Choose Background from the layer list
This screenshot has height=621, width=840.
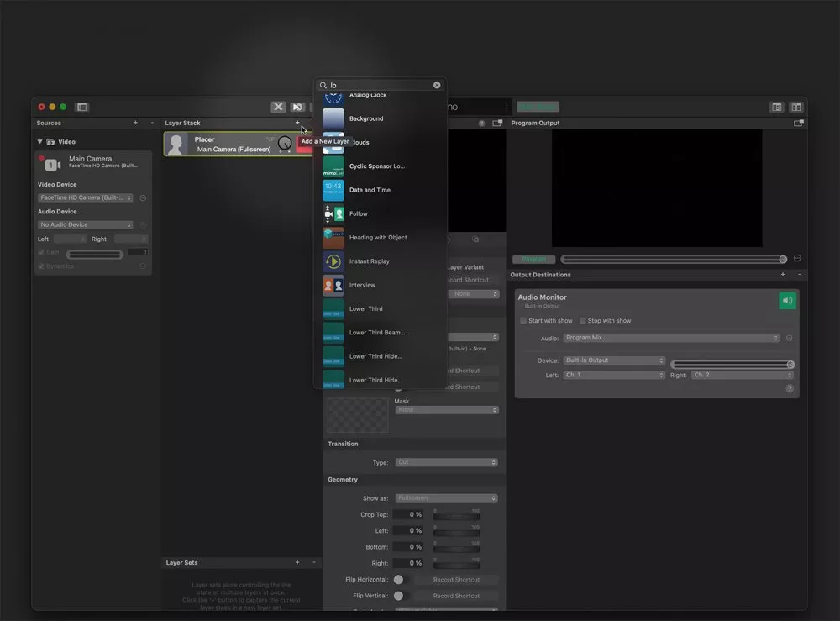(x=381, y=118)
